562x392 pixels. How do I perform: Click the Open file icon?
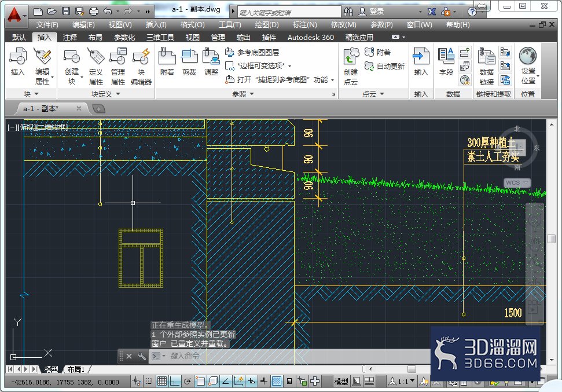[52, 12]
